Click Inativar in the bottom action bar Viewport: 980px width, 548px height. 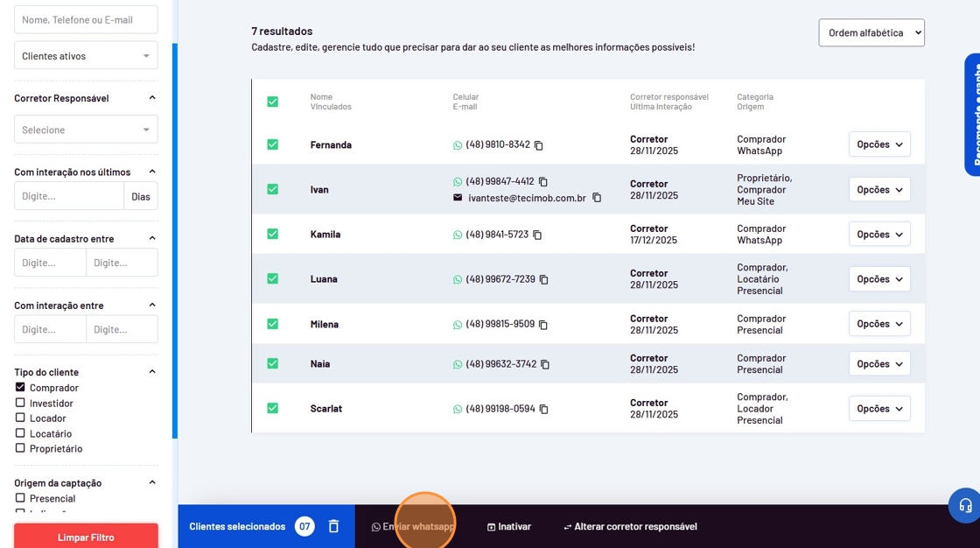(508, 527)
